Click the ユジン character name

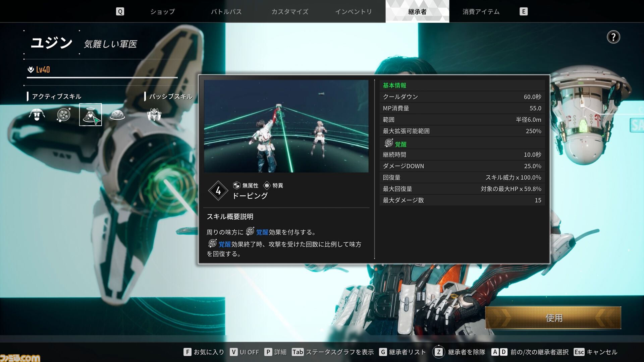(51, 43)
